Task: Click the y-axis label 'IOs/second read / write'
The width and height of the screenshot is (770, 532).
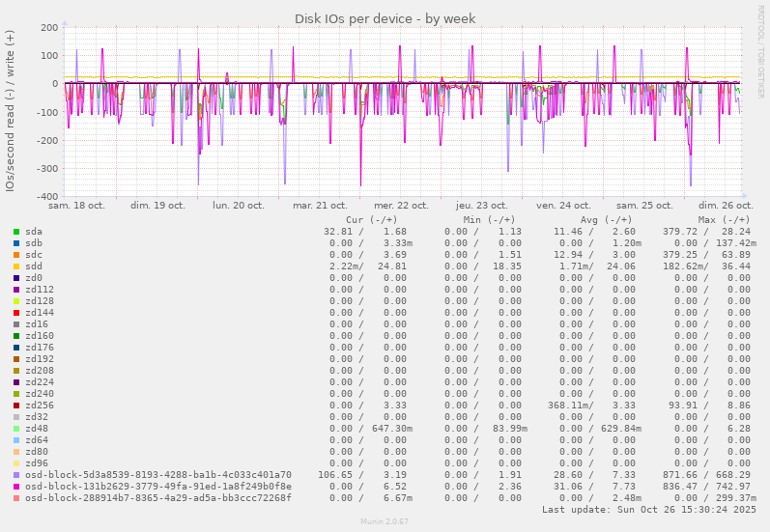Action: (x=11, y=110)
